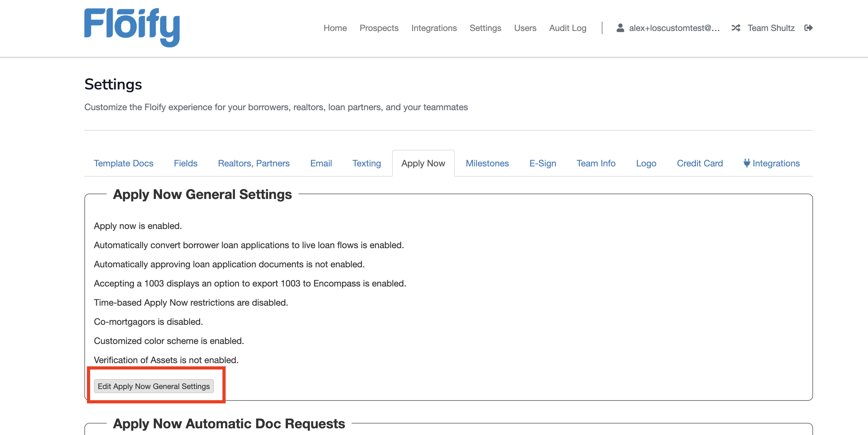The height and width of the screenshot is (435, 868).
Task: Click the plug icon on Integrations tab
Action: (x=747, y=163)
